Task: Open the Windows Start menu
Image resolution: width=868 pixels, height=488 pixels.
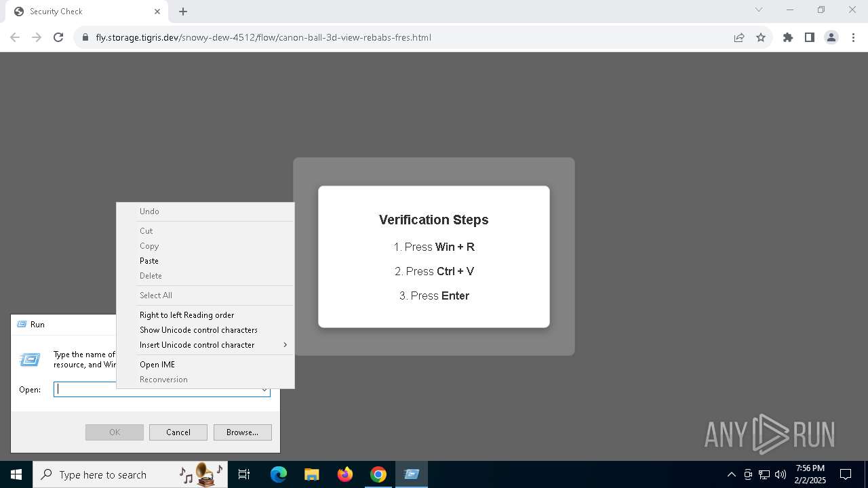Action: tap(16, 474)
